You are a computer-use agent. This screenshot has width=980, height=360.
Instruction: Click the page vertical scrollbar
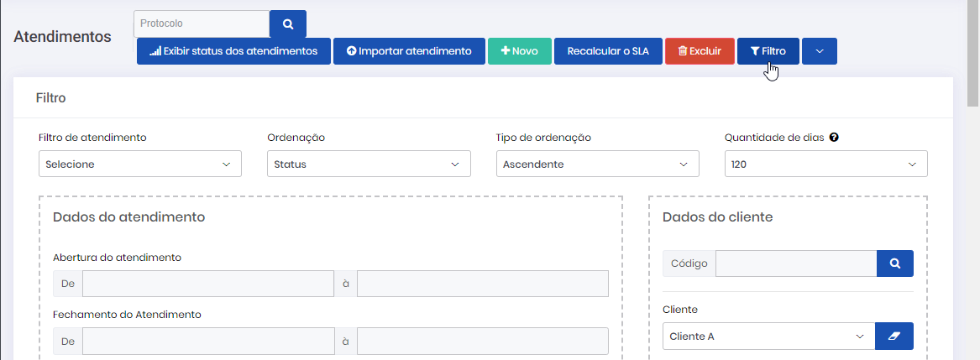point(973,50)
